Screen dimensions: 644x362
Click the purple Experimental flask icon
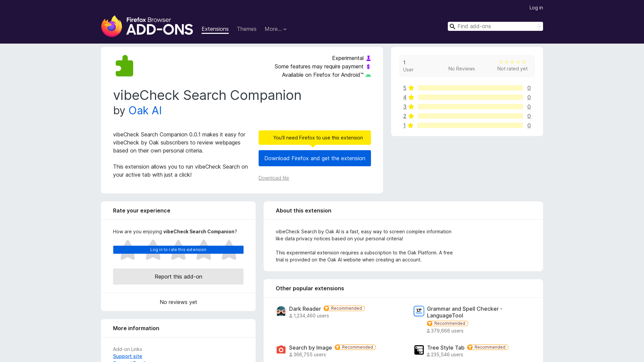click(368, 58)
